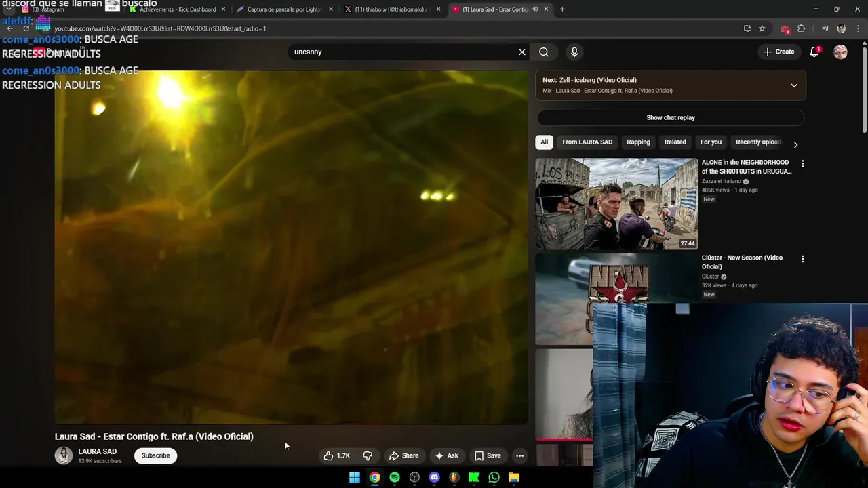Click the Ask button
This screenshot has width=868, height=488.
(x=447, y=455)
